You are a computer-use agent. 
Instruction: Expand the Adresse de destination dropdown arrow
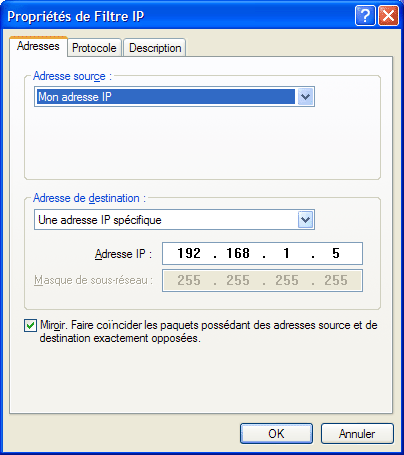click(x=306, y=220)
